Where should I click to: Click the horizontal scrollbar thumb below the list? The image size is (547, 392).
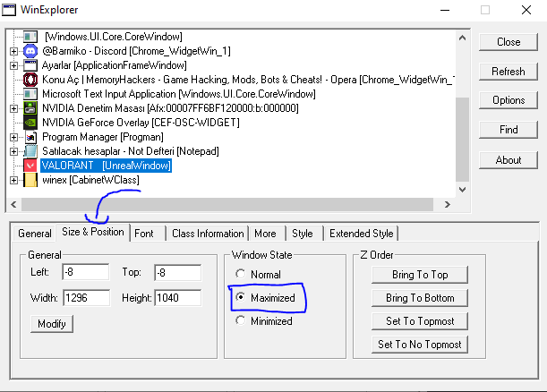(227, 204)
